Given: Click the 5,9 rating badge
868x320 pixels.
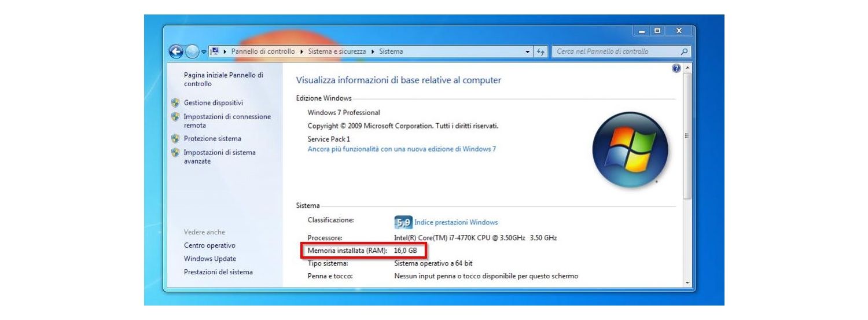Looking at the screenshot, I should point(403,222).
